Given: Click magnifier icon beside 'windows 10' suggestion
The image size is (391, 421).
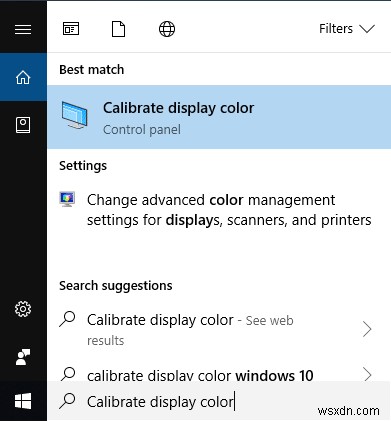Looking at the screenshot, I should tap(68, 374).
